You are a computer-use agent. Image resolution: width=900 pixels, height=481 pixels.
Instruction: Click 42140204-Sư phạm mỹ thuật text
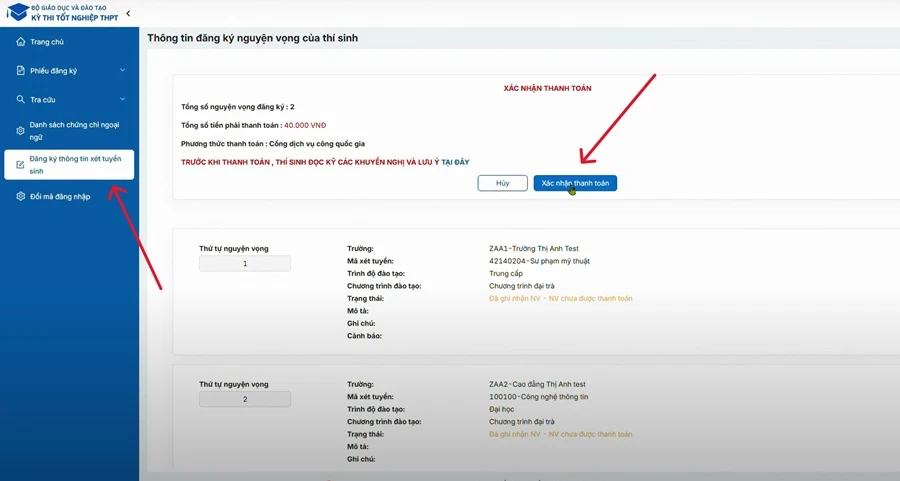click(540, 261)
